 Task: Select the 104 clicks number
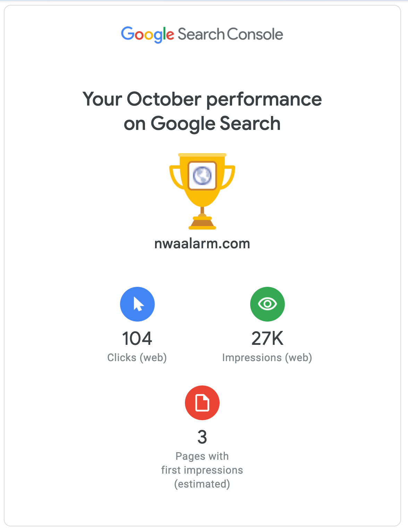click(137, 339)
